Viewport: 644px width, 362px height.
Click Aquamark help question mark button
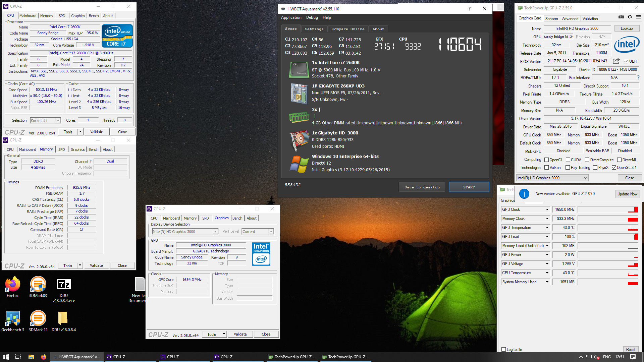(x=469, y=9)
